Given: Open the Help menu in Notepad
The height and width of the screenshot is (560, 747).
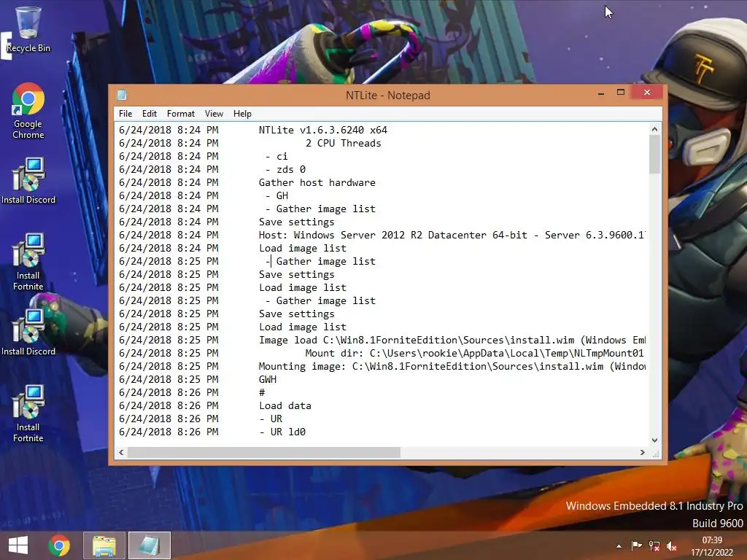Looking at the screenshot, I should [242, 114].
